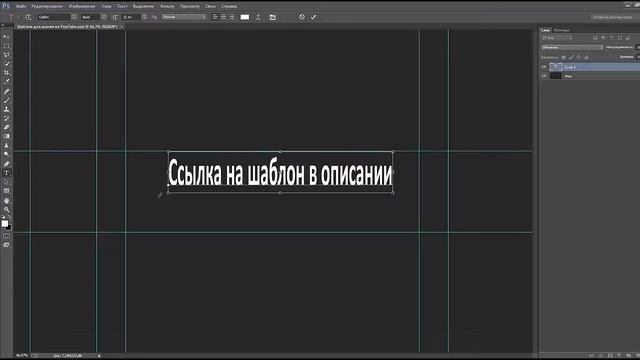The width and height of the screenshot is (640, 360).
Task: Toggle Quick Mask mode
Action: tap(6, 236)
